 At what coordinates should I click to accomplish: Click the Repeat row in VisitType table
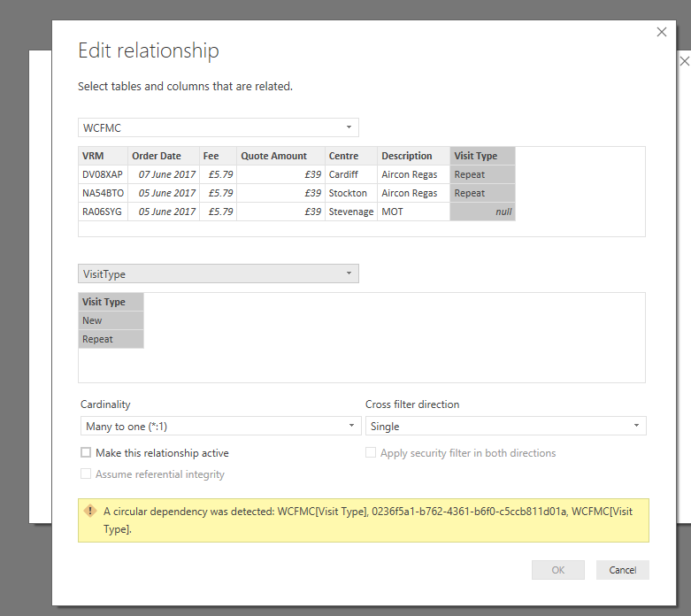(111, 339)
